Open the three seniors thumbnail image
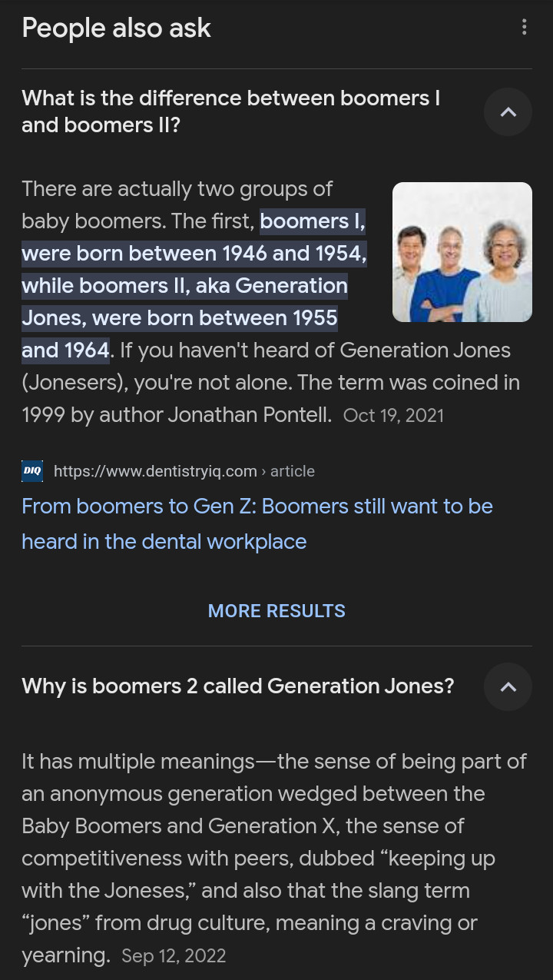 point(462,252)
